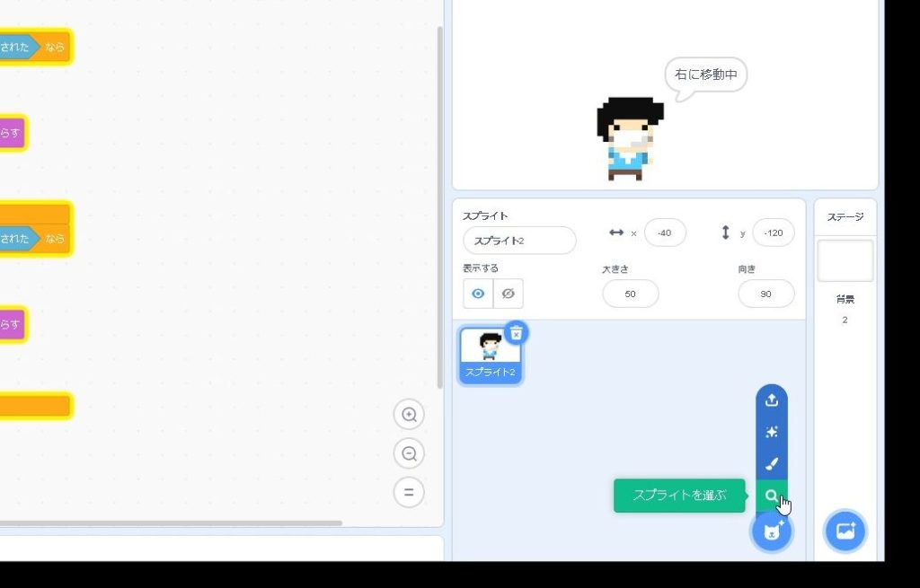
Task: Zoom out the code workspace
Action: point(409,453)
